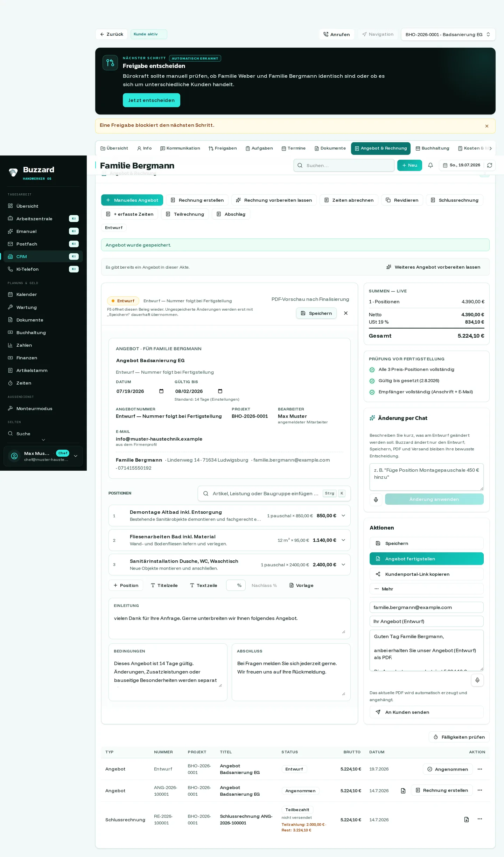This screenshot has width=504, height=857.
Task: Switch to the Übersicht tab
Action: click(x=114, y=148)
